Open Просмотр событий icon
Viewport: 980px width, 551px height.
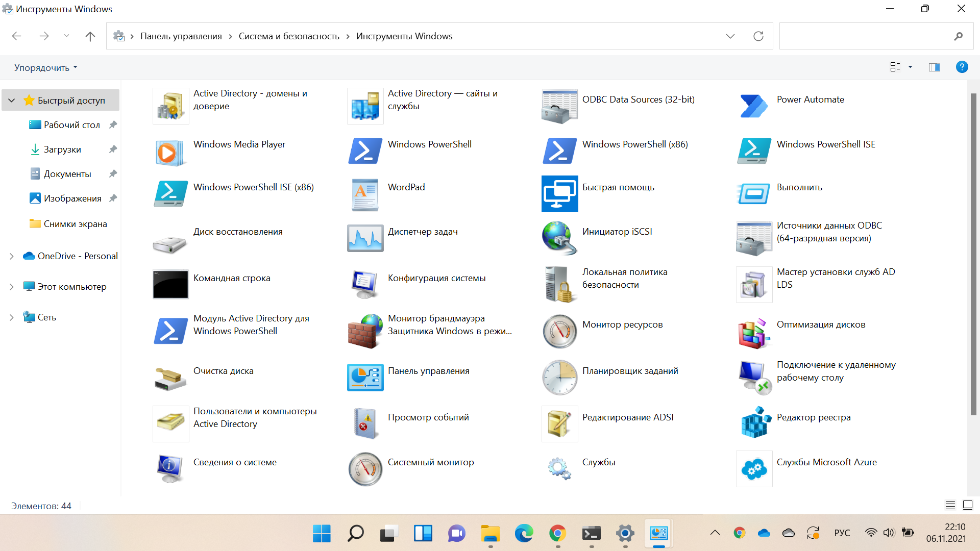[x=365, y=423]
